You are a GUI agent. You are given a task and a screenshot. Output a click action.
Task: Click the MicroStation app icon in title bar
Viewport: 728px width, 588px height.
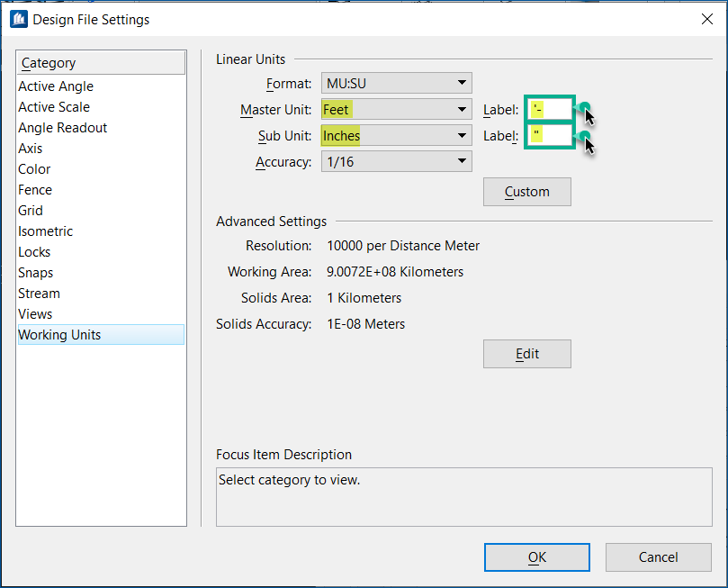click(x=19, y=20)
